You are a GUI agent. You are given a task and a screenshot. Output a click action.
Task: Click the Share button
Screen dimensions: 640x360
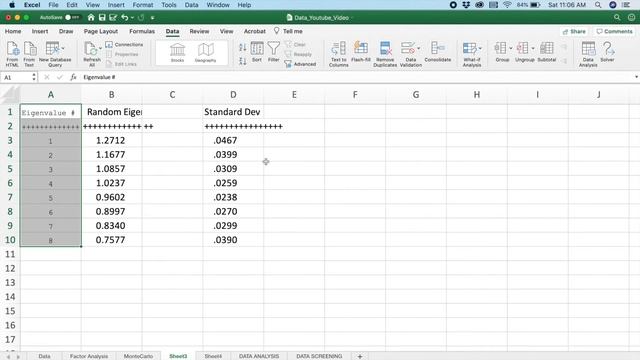(574, 31)
